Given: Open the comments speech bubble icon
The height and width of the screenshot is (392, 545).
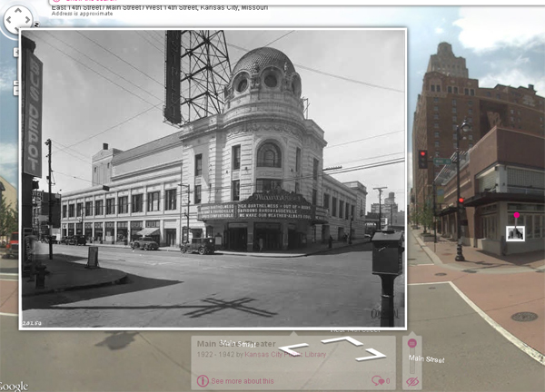Looking at the screenshot, I should [x=378, y=381].
